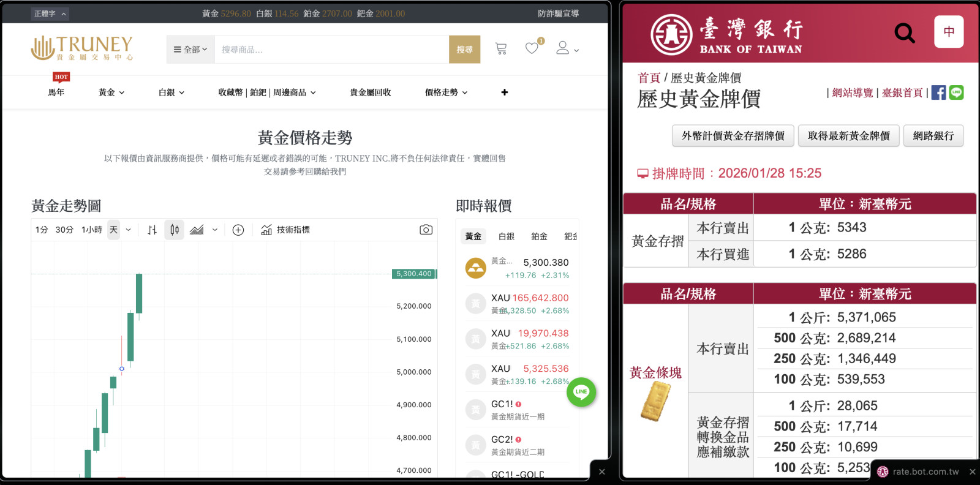The height and width of the screenshot is (485, 980).
Task: Open the green LINE chat floating button
Action: coord(581,392)
